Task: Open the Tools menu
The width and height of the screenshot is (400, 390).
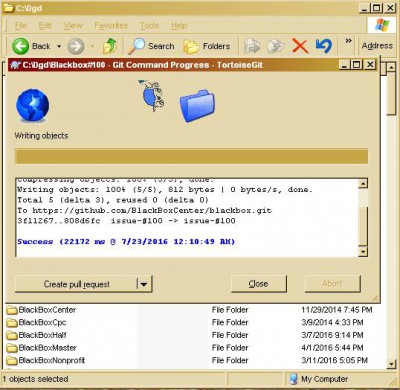Action: [x=149, y=26]
